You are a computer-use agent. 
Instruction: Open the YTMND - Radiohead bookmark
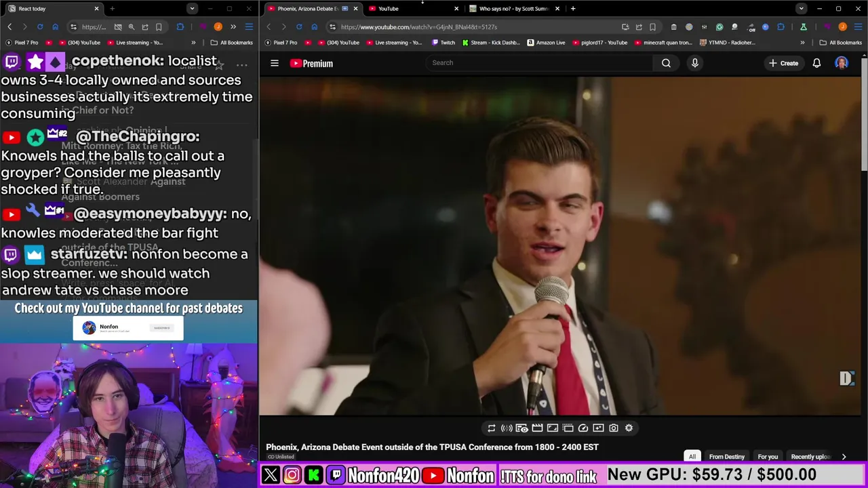coord(727,43)
